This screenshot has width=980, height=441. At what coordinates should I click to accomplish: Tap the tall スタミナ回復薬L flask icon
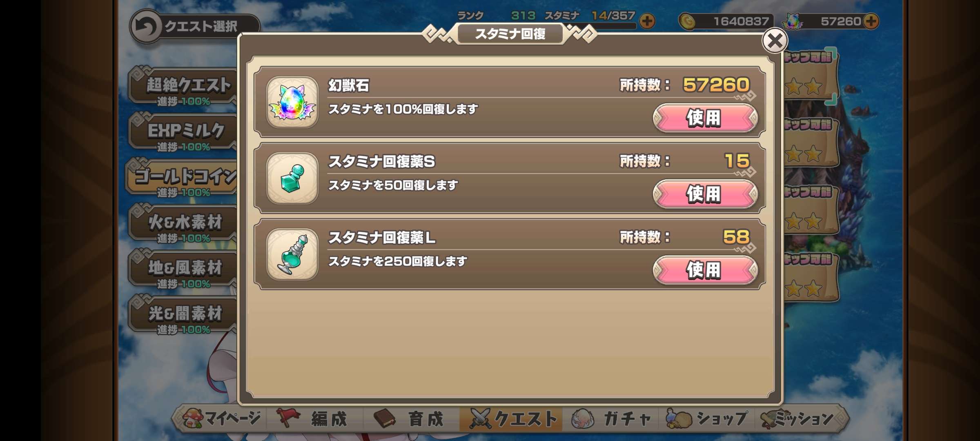coord(292,254)
